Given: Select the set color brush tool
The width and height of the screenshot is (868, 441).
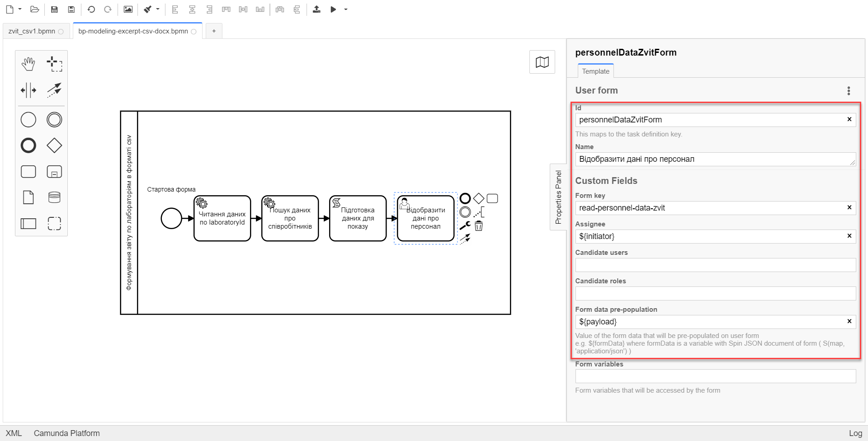Looking at the screenshot, I should tap(147, 9).
